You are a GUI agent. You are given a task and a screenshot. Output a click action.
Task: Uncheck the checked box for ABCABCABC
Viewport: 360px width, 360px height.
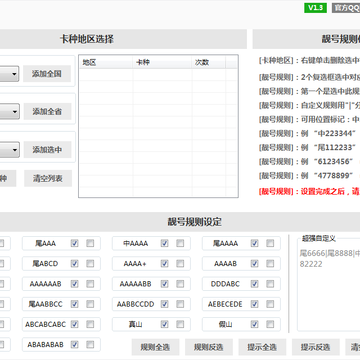coord(74,324)
